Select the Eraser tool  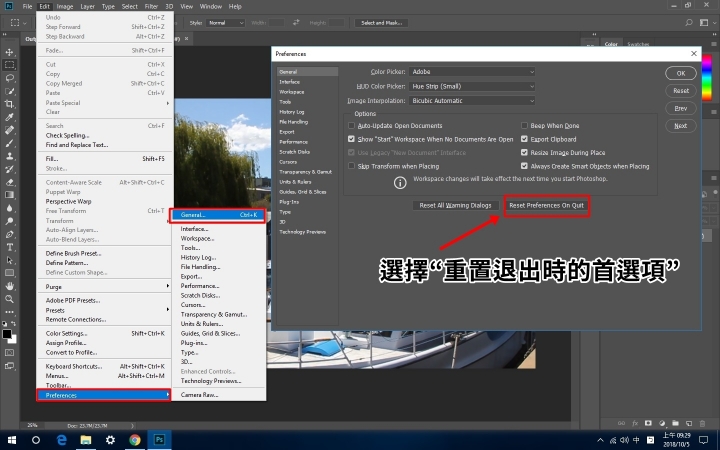coord(9,182)
